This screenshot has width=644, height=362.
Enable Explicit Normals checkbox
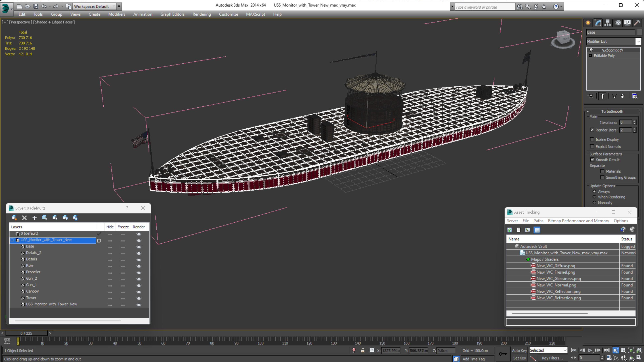tap(592, 146)
